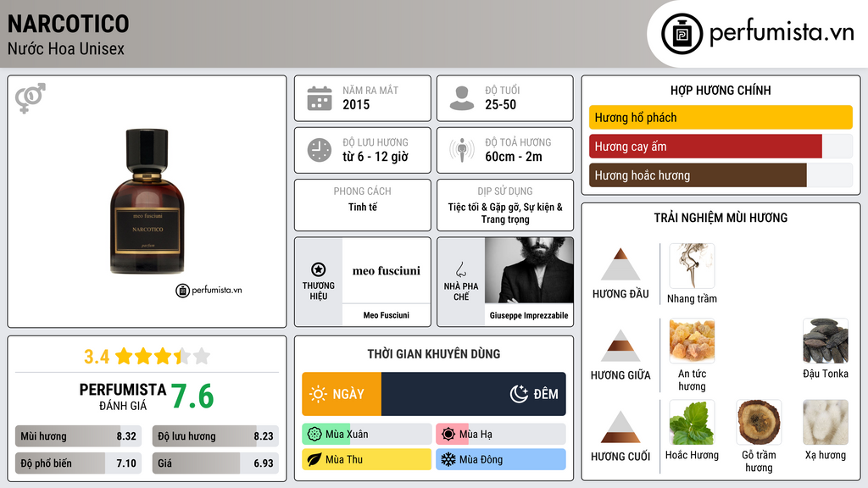Click the moon icon next to Đêm
868x488 pixels.
(x=519, y=394)
